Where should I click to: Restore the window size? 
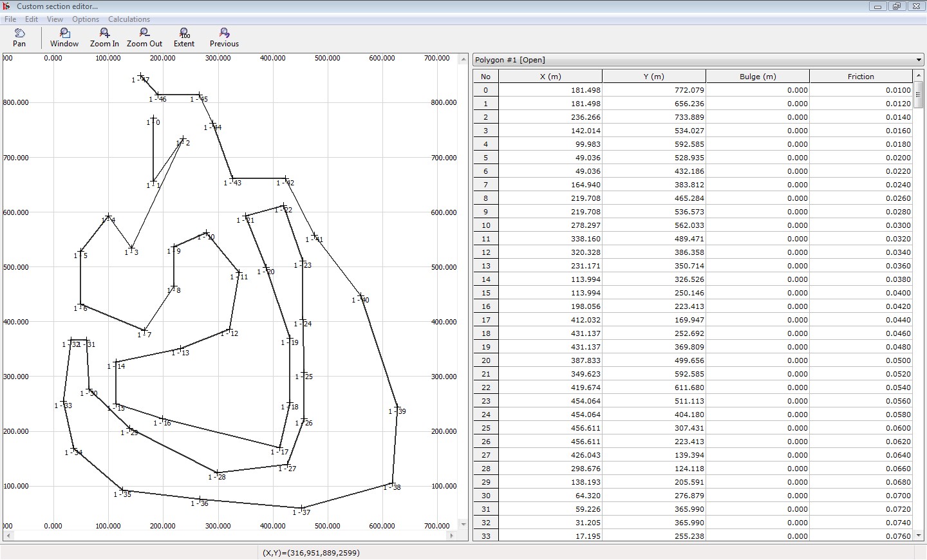(896, 6)
